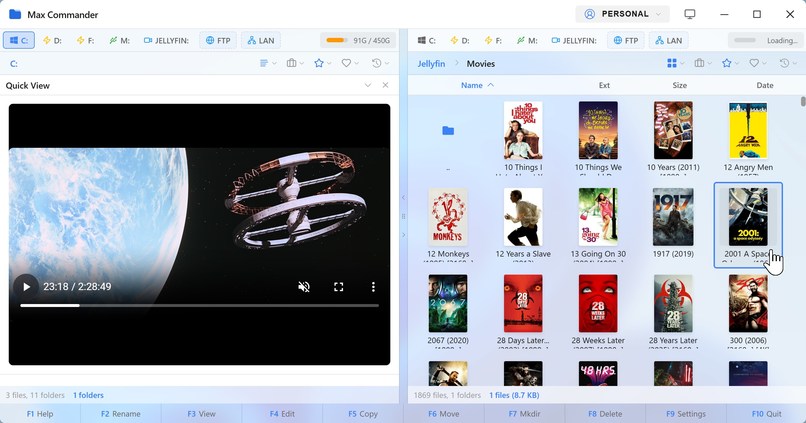806x423 pixels.
Task: Open left panel view mode list dropdown
Action: click(x=268, y=63)
